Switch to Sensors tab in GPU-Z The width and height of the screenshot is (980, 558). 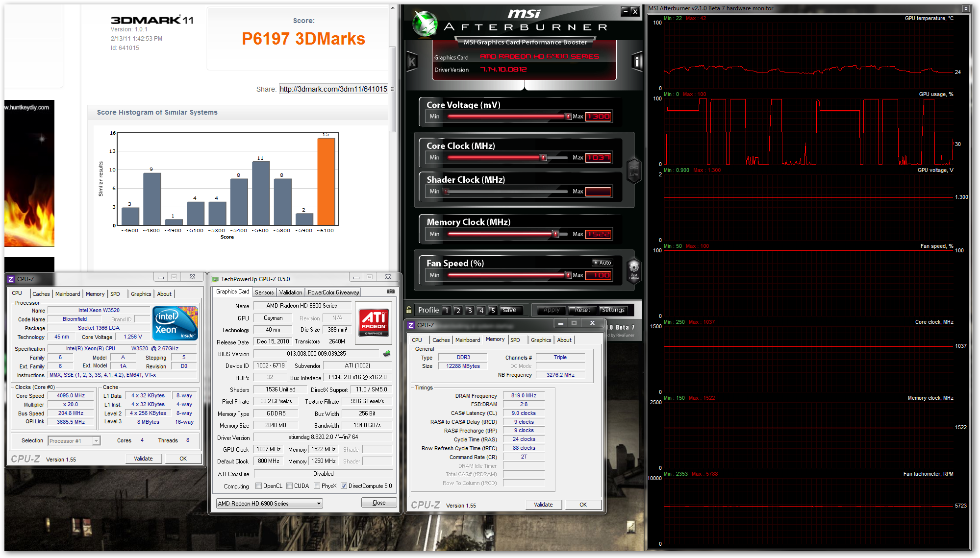pyautogui.click(x=264, y=292)
